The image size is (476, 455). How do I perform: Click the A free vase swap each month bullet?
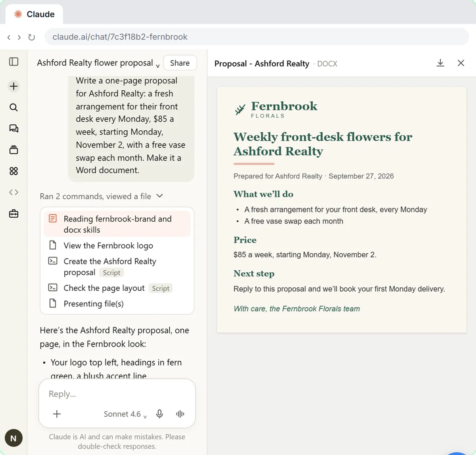tap(294, 221)
